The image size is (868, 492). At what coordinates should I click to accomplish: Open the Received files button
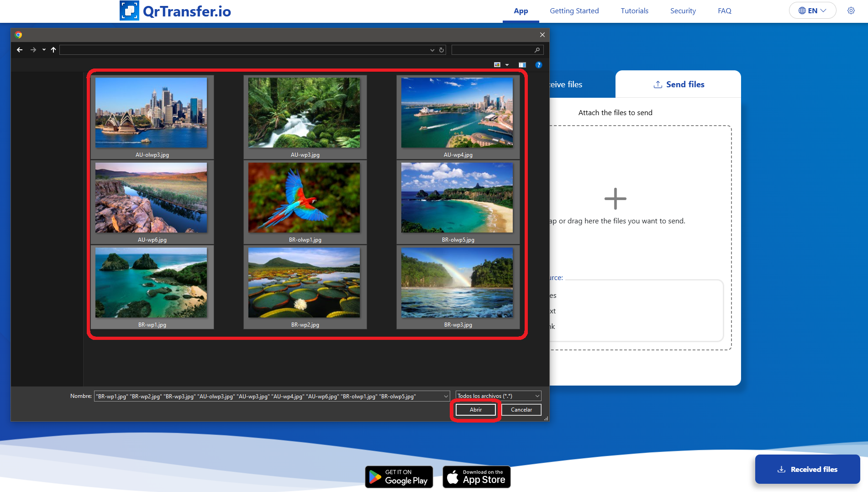coord(807,469)
